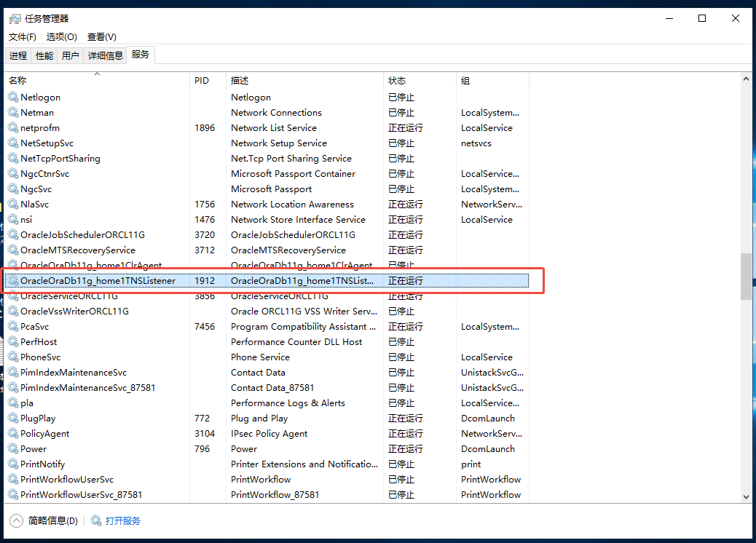
Task: Switch to the 进程 tab
Action: point(18,55)
